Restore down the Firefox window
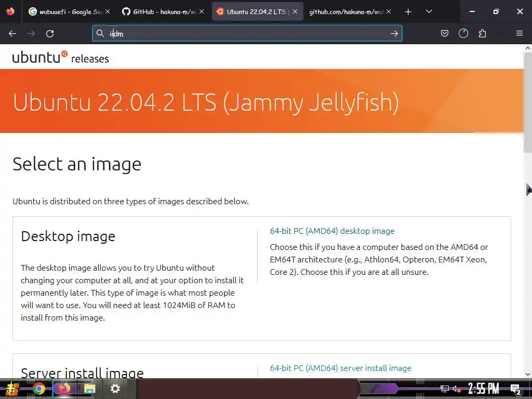This screenshot has width=532, height=399. (496, 11)
